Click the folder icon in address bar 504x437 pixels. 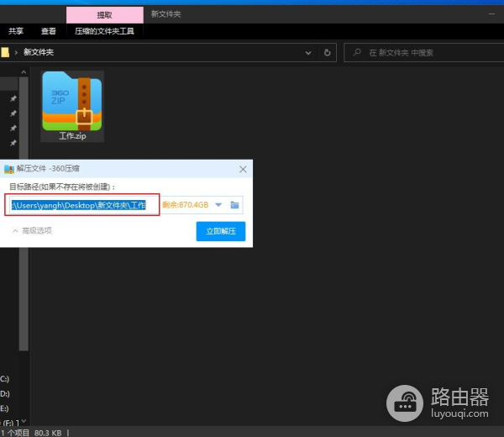tap(5, 53)
